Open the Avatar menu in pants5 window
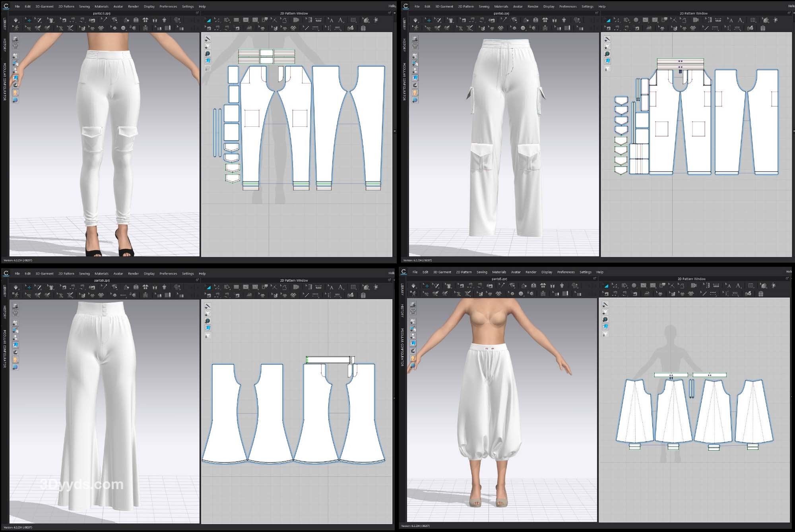Screen dimensions: 795x532 coord(516,272)
